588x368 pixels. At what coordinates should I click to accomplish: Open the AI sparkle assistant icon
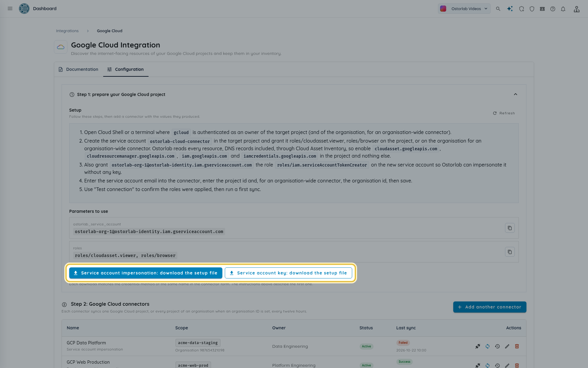tap(510, 9)
